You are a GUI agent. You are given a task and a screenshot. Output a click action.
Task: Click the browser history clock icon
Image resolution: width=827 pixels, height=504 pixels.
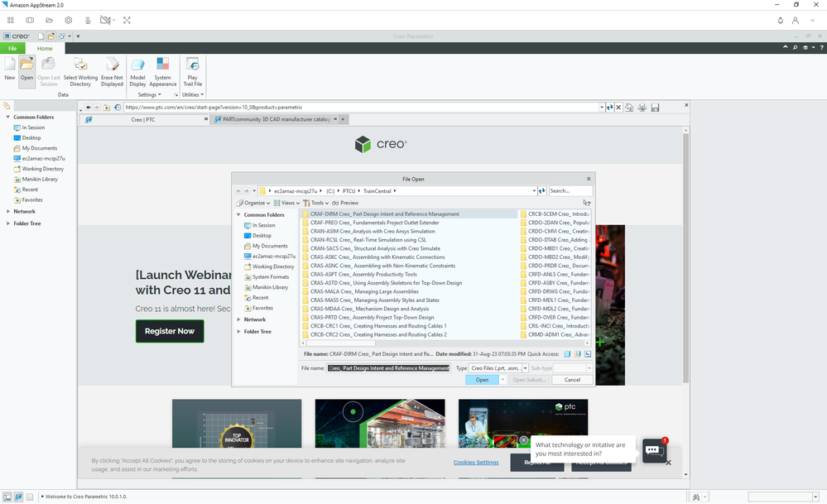click(x=118, y=108)
